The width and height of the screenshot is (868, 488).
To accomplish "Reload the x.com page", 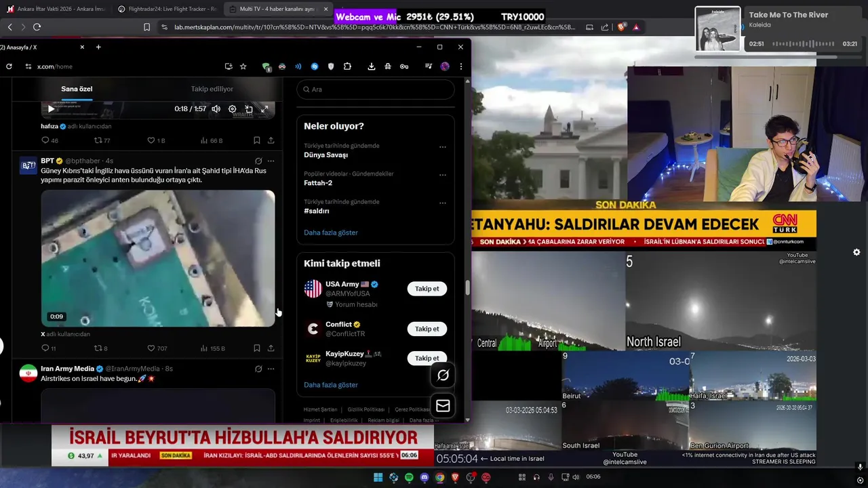I will [x=9, y=66].
